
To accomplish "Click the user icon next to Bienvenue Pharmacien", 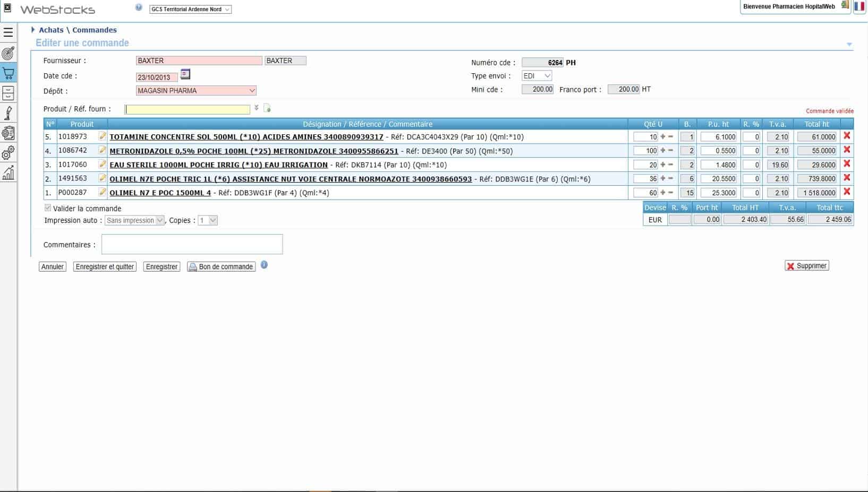I will click(845, 5).
